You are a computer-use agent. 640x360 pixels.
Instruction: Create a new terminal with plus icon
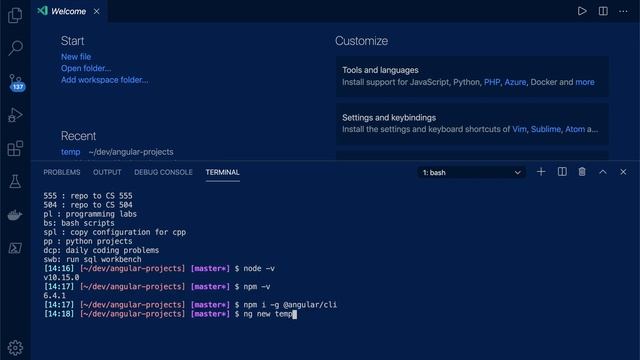541,172
